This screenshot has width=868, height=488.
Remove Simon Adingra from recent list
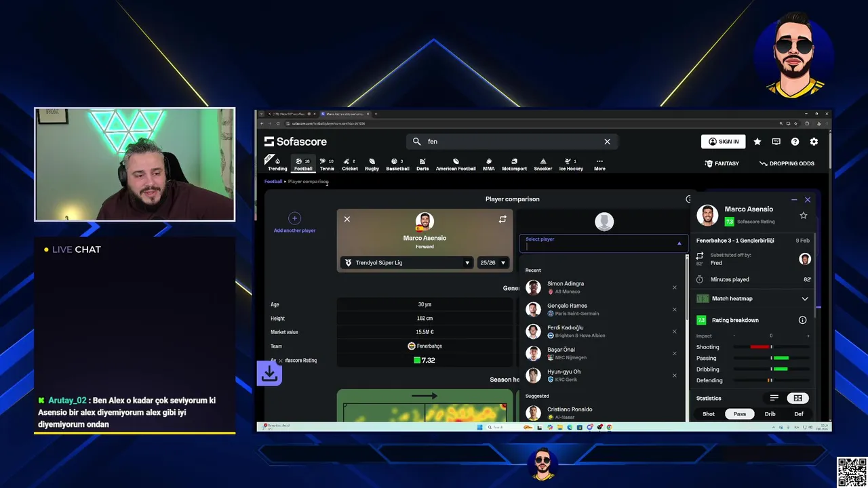tap(674, 287)
